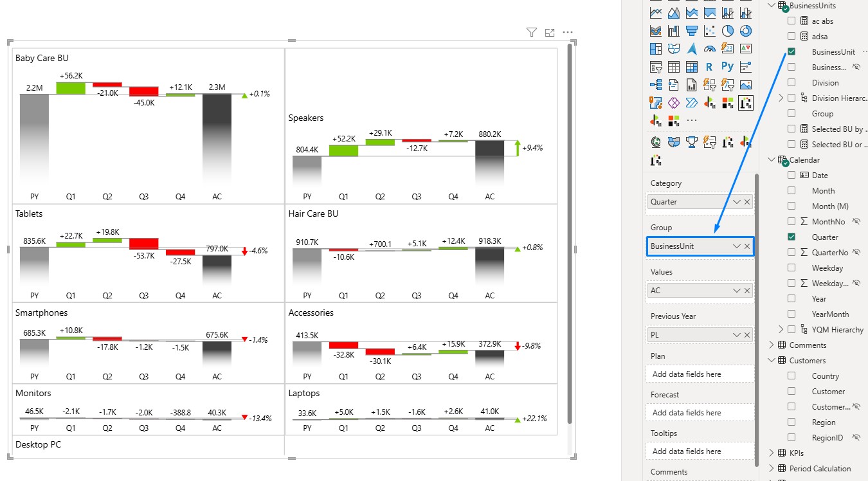Screen dimensions: 868x481
Task: Check the Year field under Calendar
Action: pos(791,299)
